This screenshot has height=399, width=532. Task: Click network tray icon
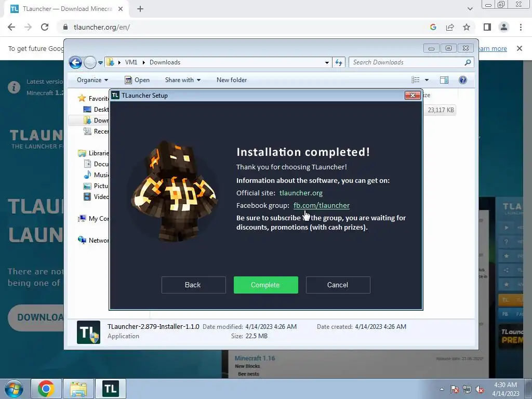467,389
